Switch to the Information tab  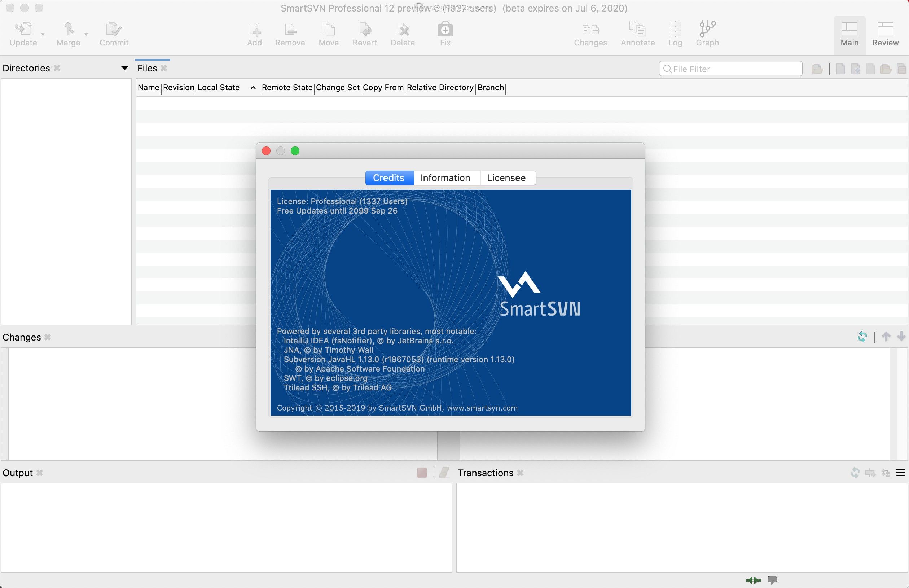(x=445, y=177)
